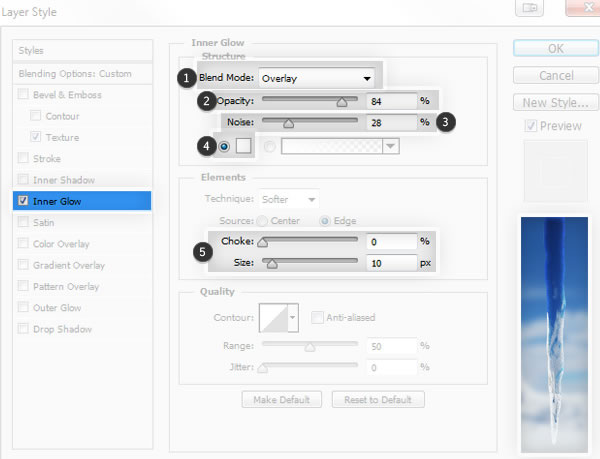Enable the Drop Shadow checkbox
Screen dimensions: 600x459
(23, 329)
